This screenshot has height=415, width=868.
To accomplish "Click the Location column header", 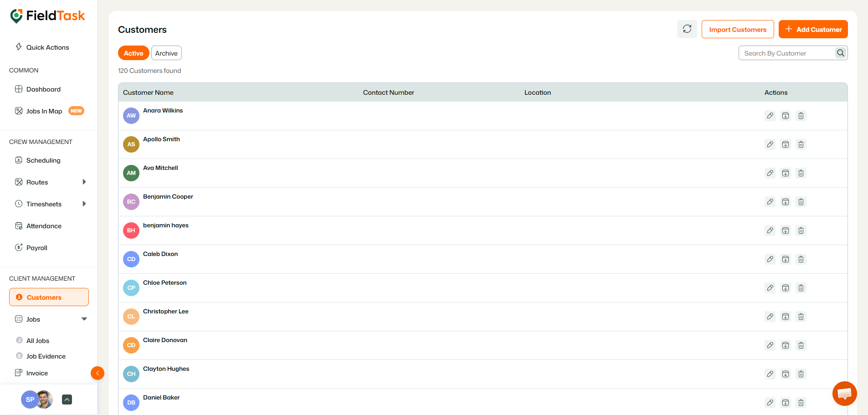I will pyautogui.click(x=538, y=92).
